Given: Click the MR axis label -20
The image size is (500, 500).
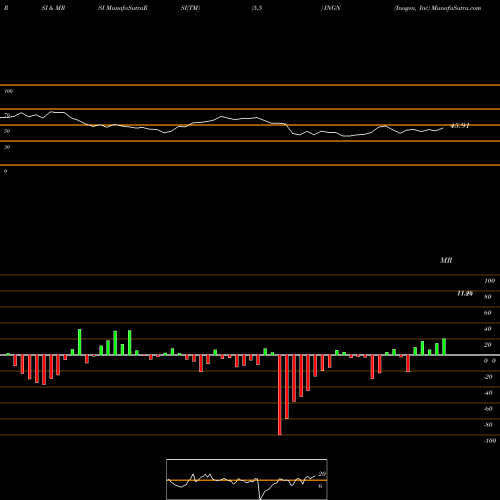Looking at the screenshot, I should click(x=488, y=377).
